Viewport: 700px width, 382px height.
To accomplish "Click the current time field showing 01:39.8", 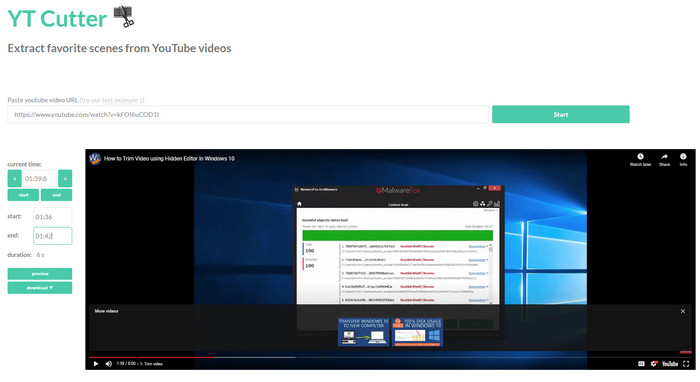I will click(40, 179).
